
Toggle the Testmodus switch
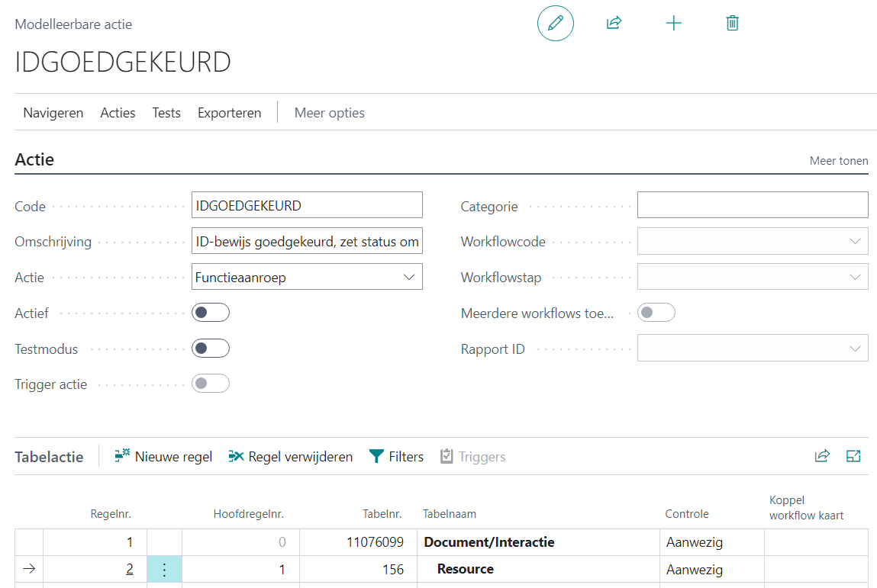pyautogui.click(x=211, y=349)
